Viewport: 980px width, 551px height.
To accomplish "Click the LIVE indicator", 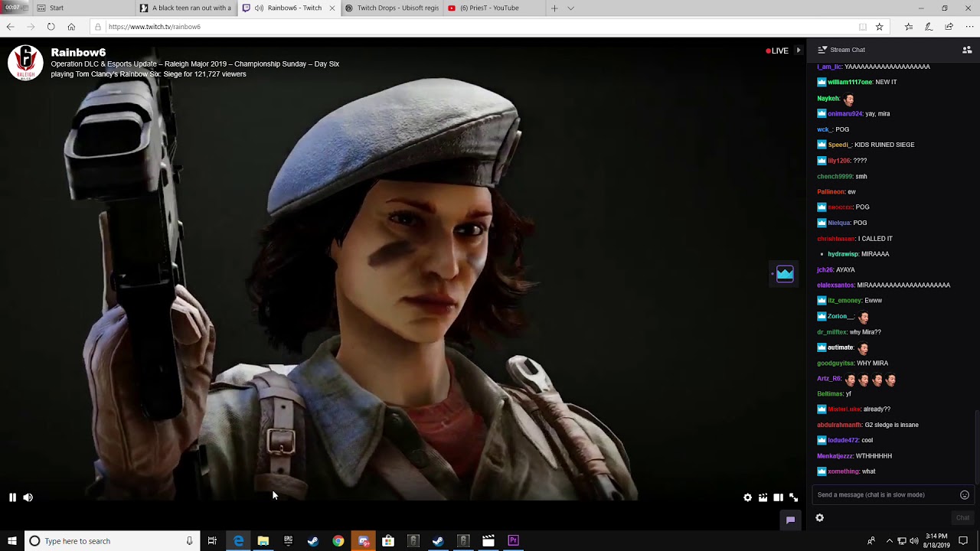I will 777,51.
